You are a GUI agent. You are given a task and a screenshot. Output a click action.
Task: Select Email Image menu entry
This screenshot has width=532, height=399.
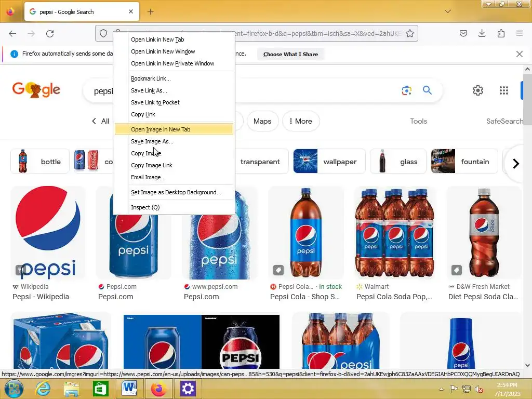pos(174,177)
